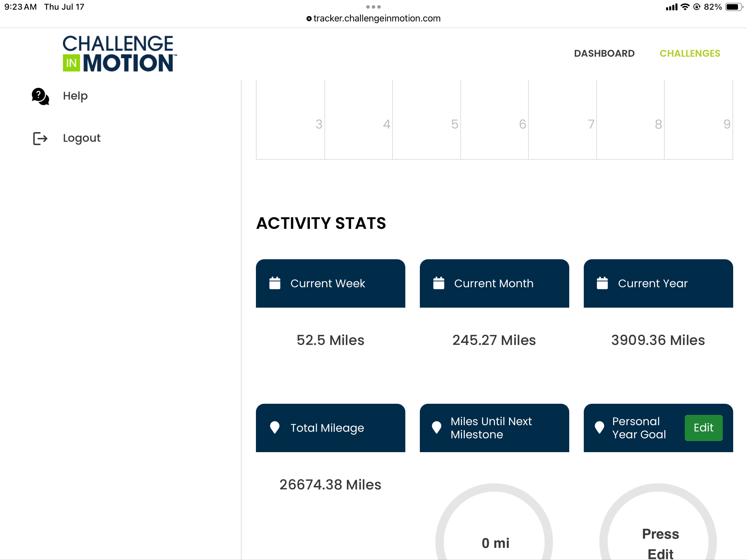Tap the Wi-Fi status icon
Screen dimensions: 747x560
685,7
